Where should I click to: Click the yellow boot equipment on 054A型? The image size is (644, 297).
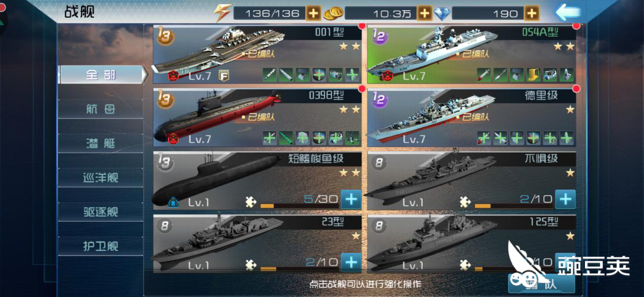(533, 75)
